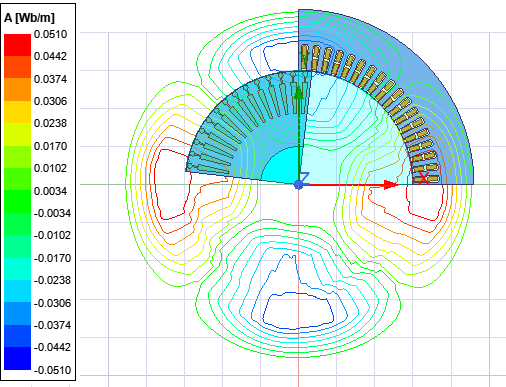Select the top red legend color band

click(x=17, y=45)
